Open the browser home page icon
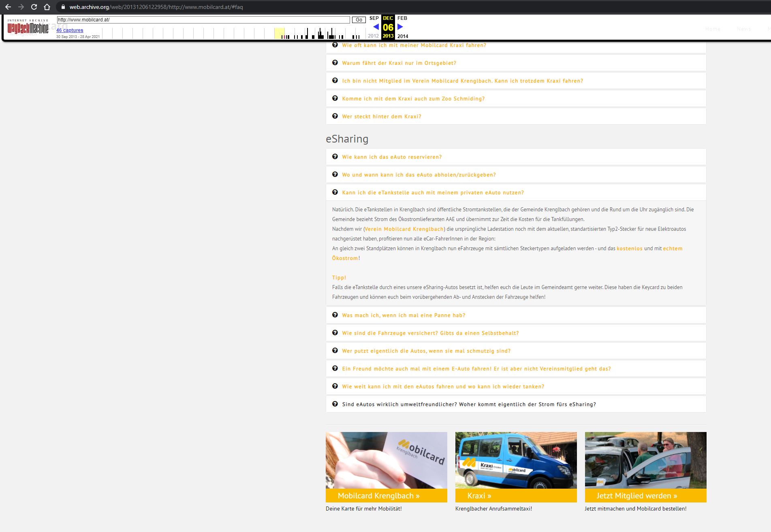771x532 pixels. click(47, 7)
